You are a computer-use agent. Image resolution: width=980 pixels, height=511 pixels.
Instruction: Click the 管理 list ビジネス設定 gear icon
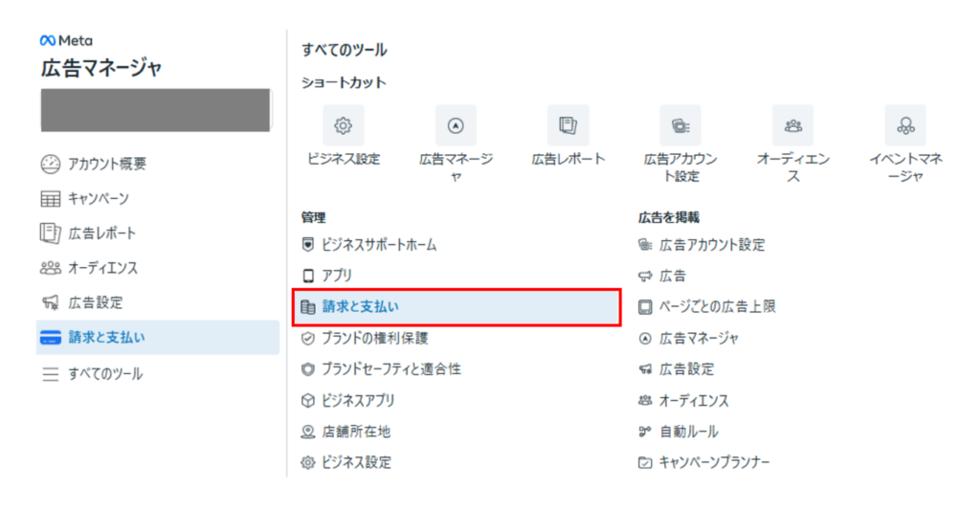[x=307, y=463]
